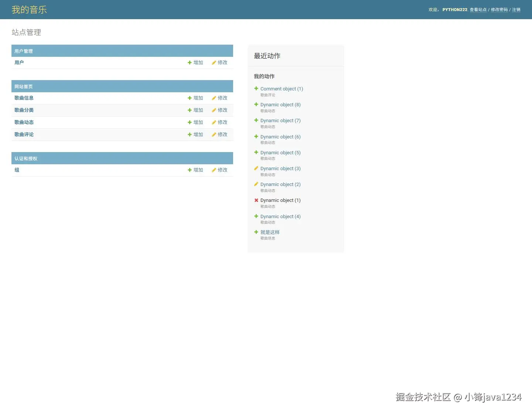Screen dimensions: 532x413
Task: Click plus icon beside Comment object (1)
Action: pos(256,89)
